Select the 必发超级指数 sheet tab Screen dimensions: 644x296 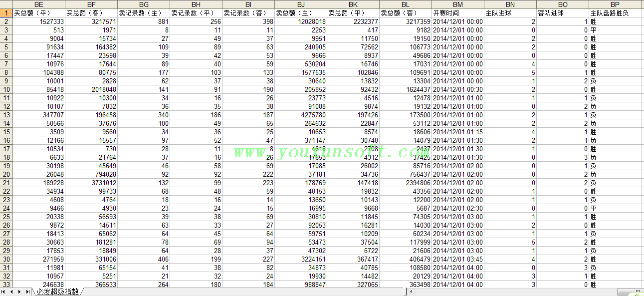tap(57, 292)
